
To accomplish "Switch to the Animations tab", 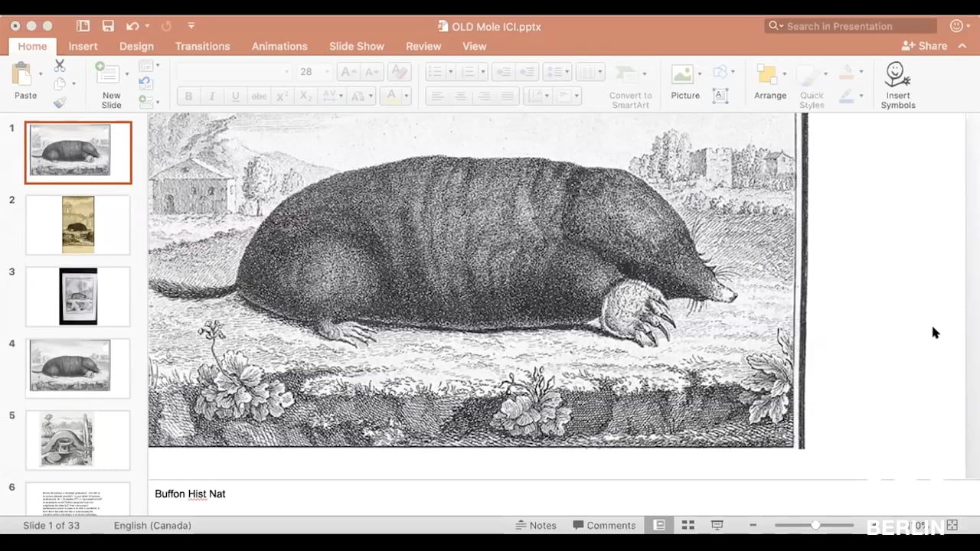I will [x=279, y=46].
